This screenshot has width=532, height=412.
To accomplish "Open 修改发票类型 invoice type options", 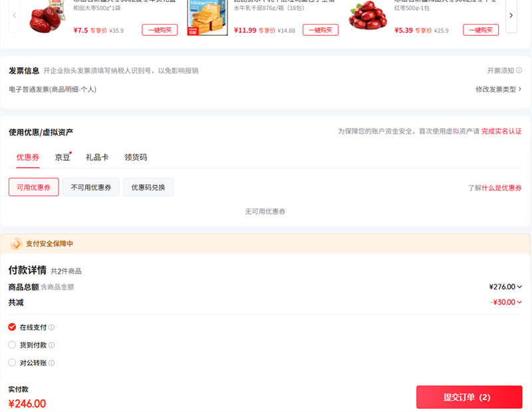I will pyautogui.click(x=498, y=89).
